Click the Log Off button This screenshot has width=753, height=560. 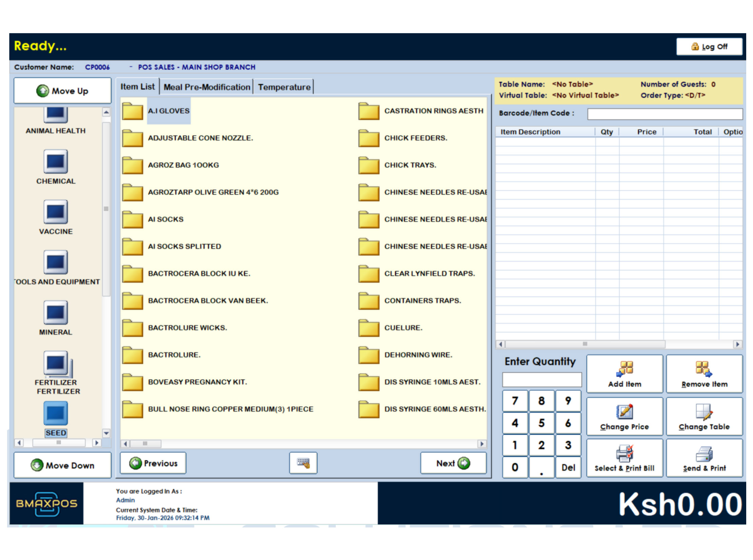[x=709, y=46]
